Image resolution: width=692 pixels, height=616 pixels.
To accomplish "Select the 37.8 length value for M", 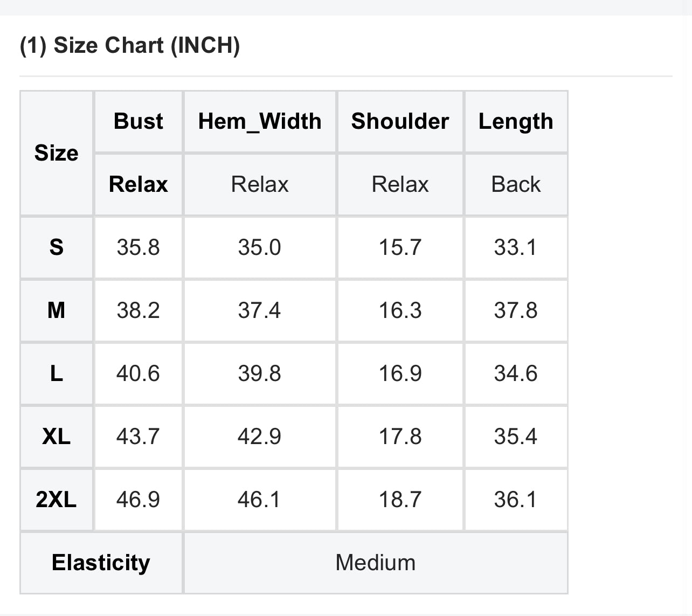I will click(516, 310).
